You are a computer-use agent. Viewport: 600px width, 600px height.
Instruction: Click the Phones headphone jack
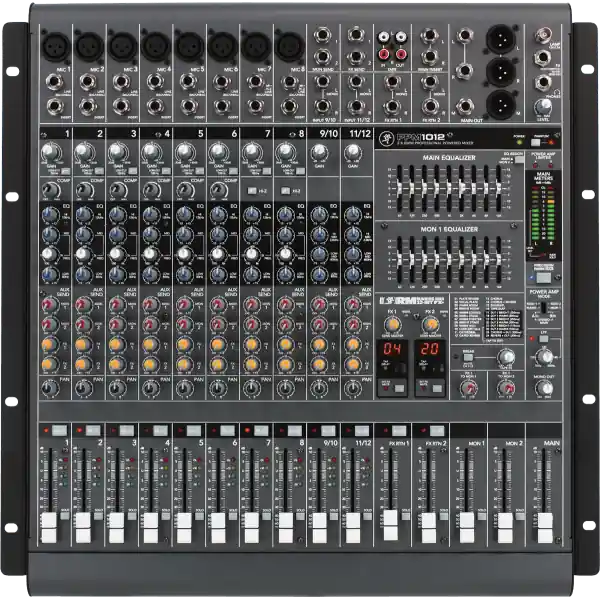[543, 82]
